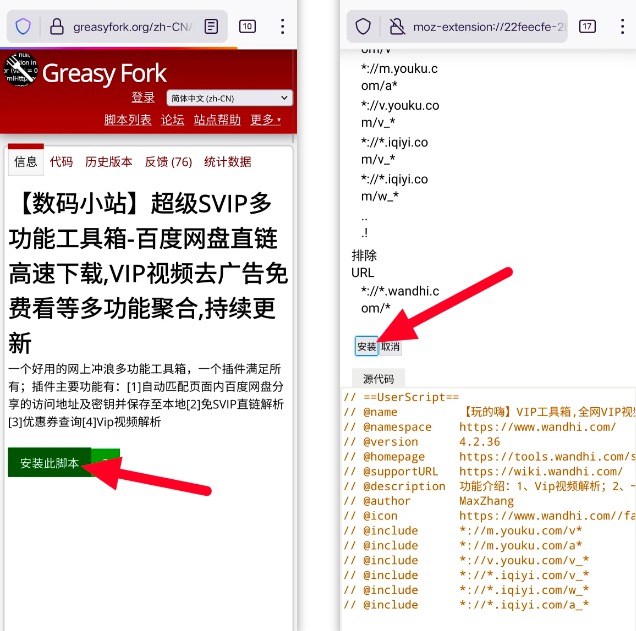Click the *://*.iqiyi.com/w_* match entry
The image size is (636, 631).
(394, 187)
